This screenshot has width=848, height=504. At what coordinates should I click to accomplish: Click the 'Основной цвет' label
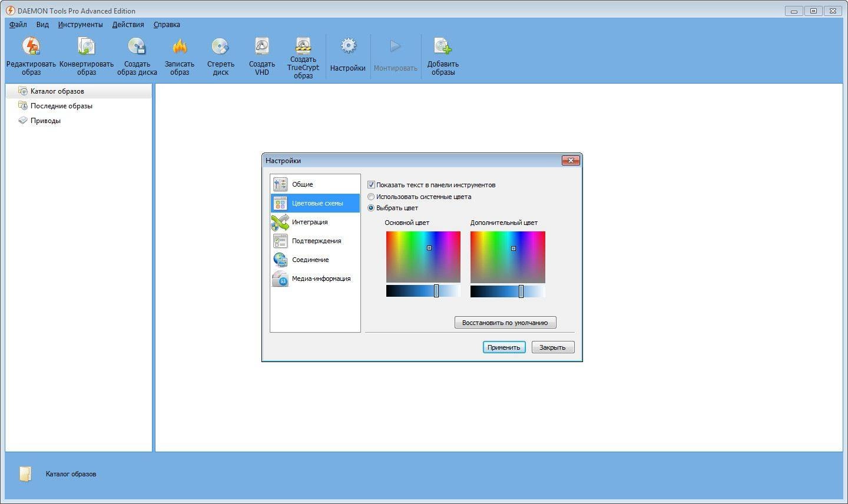407,223
